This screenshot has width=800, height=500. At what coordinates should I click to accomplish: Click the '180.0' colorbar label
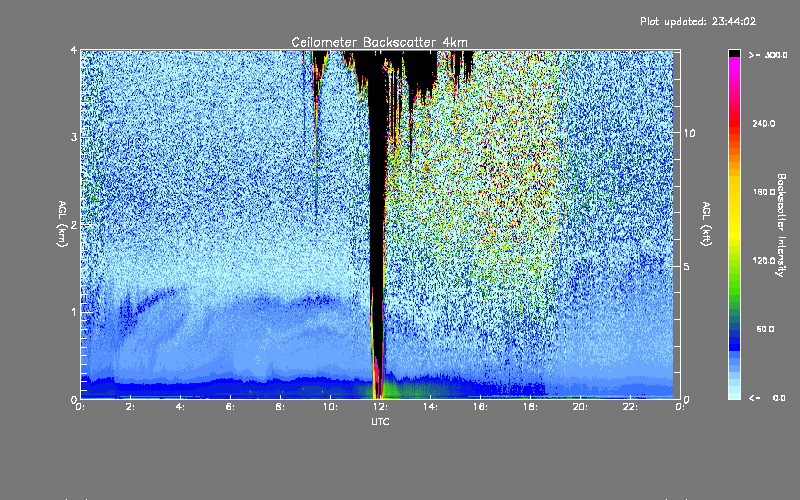(764, 192)
